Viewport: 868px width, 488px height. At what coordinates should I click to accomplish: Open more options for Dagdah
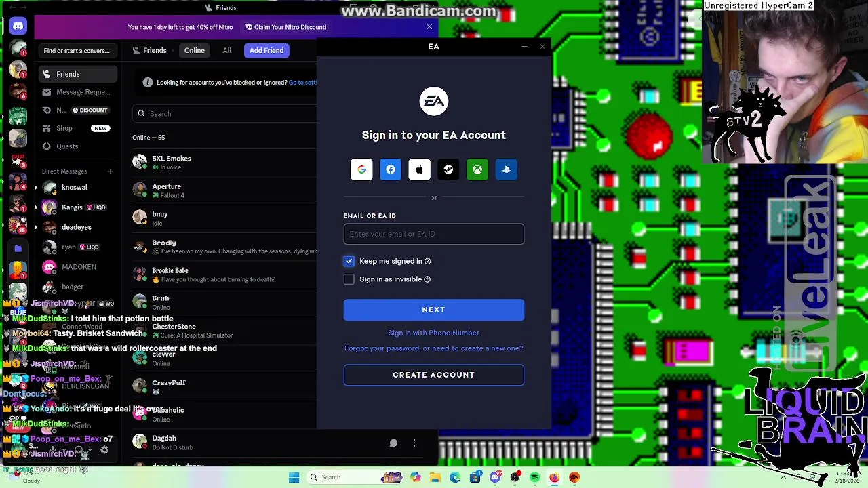click(x=414, y=443)
